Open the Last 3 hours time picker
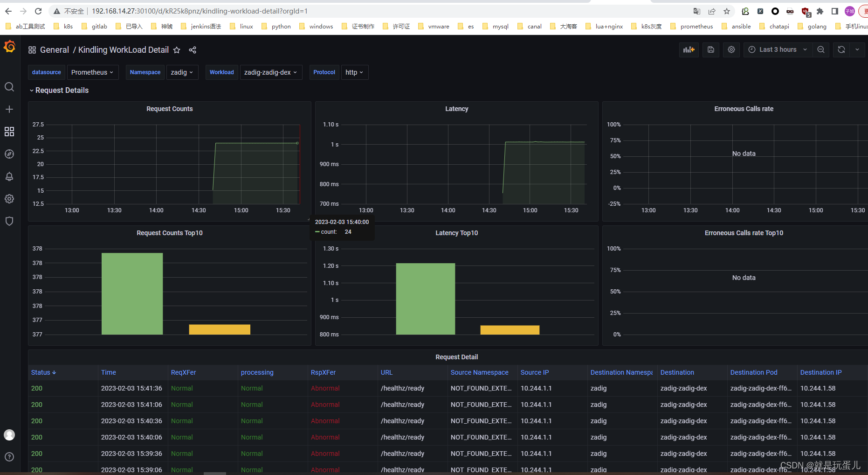868x475 pixels. tap(778, 49)
